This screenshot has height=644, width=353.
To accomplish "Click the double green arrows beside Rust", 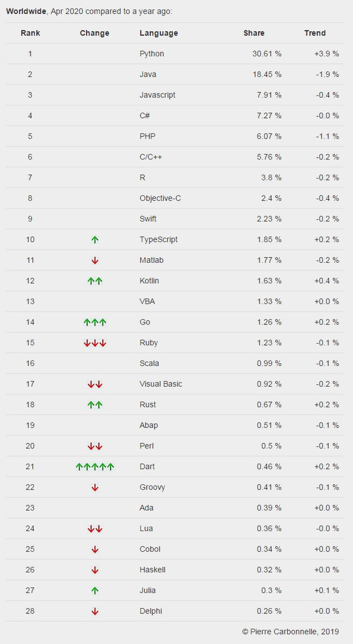I will [95, 405].
